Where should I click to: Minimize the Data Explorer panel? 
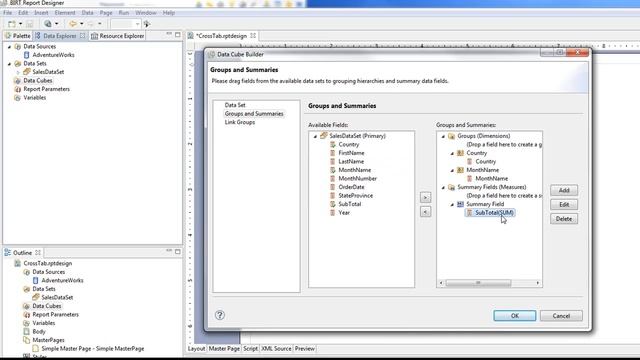point(169,34)
